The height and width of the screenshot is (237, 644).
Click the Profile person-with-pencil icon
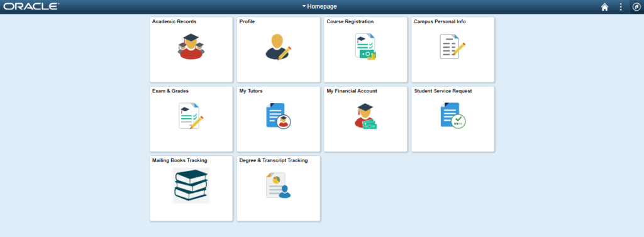tap(279, 47)
